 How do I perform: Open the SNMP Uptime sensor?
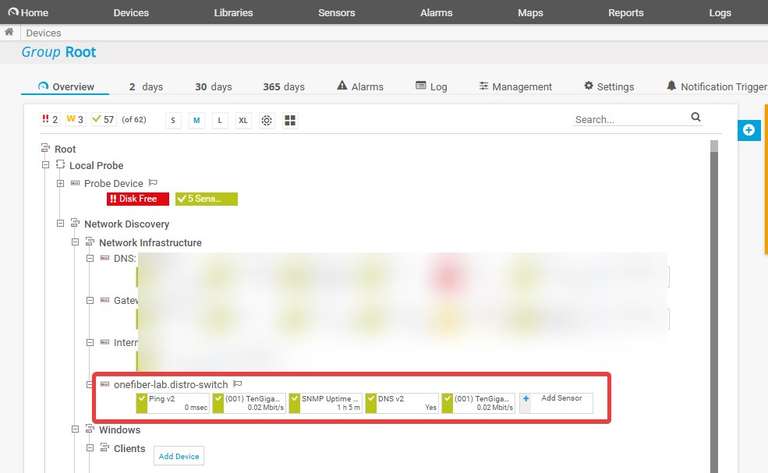(325, 403)
